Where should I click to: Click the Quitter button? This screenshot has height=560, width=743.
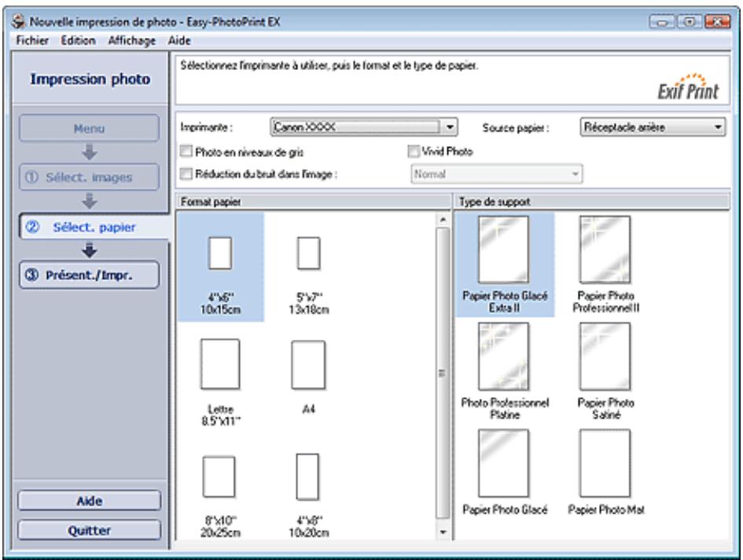pos(89,530)
